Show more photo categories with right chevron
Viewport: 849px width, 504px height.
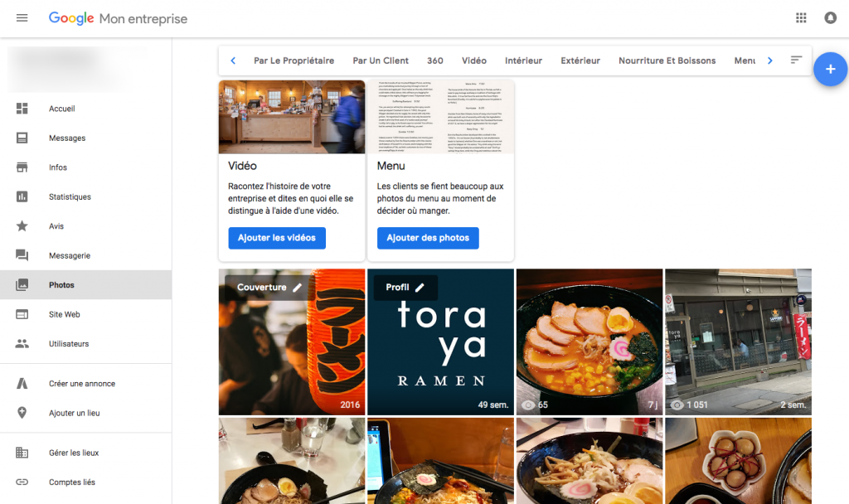tap(770, 61)
